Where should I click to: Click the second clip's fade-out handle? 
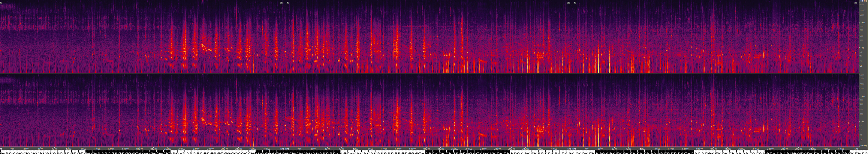569,3
